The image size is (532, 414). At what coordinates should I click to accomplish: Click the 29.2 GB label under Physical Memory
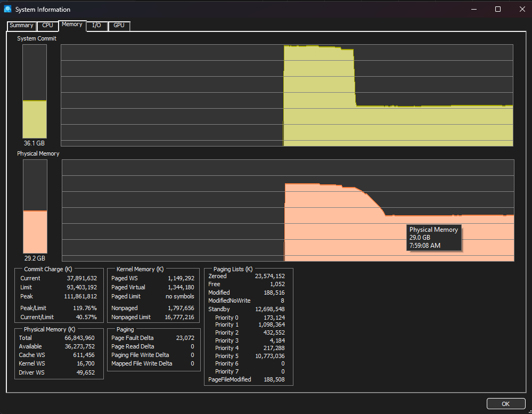pyautogui.click(x=35, y=258)
